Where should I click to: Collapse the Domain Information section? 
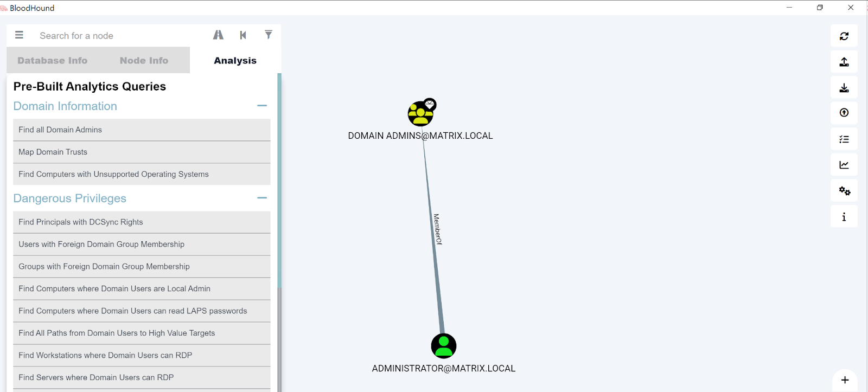262,106
